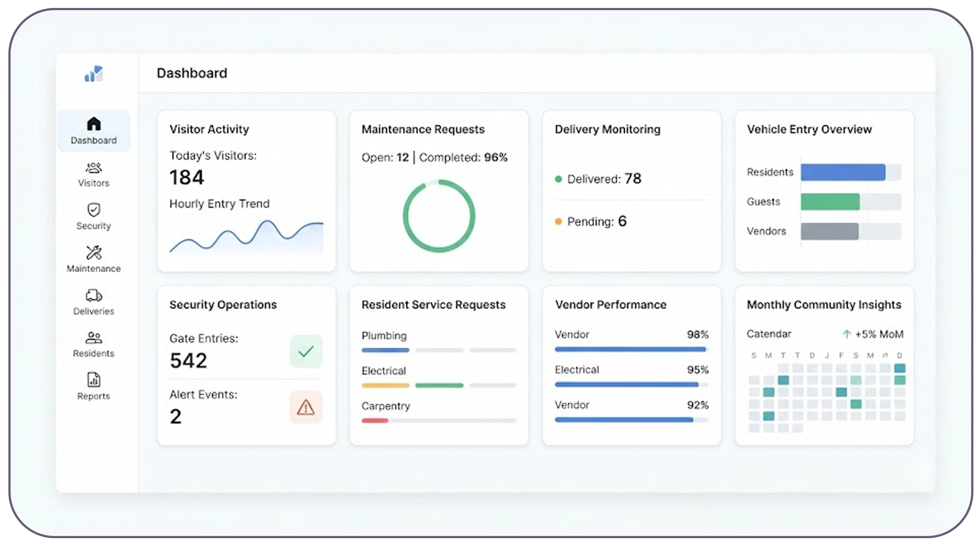This screenshot has height=547, width=980.
Task: Click the Hourly Entry Trend line chart
Action: click(246, 236)
